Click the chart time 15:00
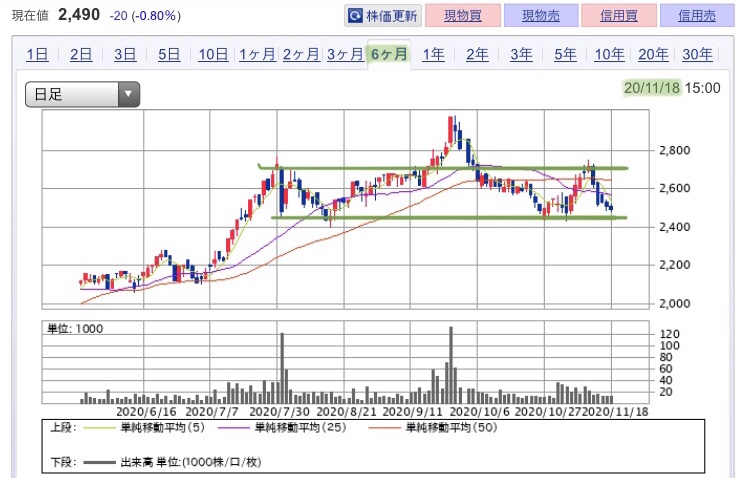Image resolution: width=740 pixels, height=478 pixels. point(703,88)
